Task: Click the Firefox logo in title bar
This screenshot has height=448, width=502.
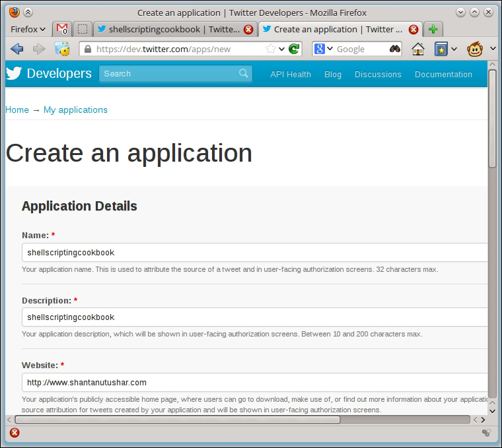Action: (15, 13)
